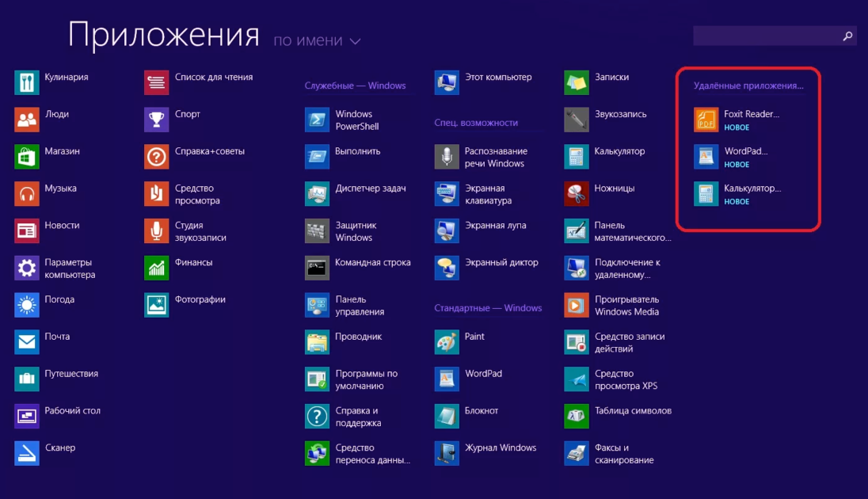Launch Средство переноса данных icon
Viewport: 868px width, 499px height.
pos(318,454)
